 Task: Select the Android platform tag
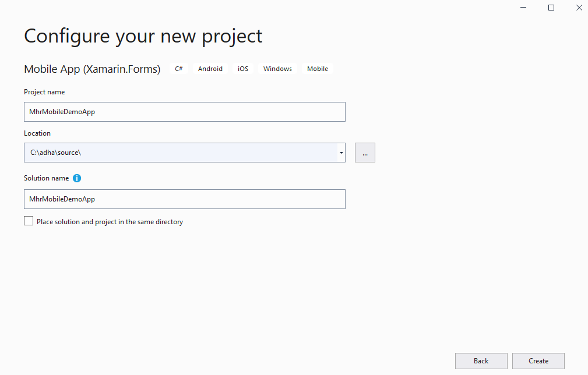click(x=210, y=68)
